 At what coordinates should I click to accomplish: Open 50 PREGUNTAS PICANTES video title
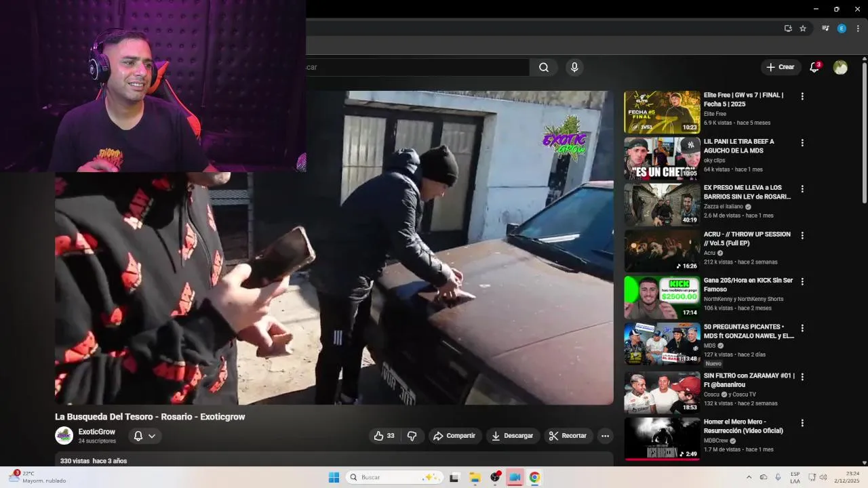tap(749, 331)
